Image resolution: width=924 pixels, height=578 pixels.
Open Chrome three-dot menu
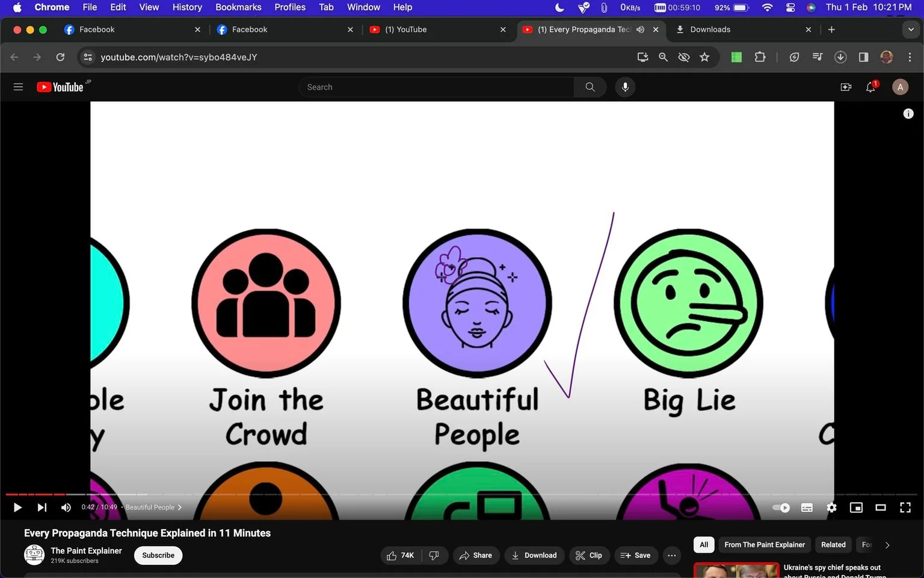910,57
